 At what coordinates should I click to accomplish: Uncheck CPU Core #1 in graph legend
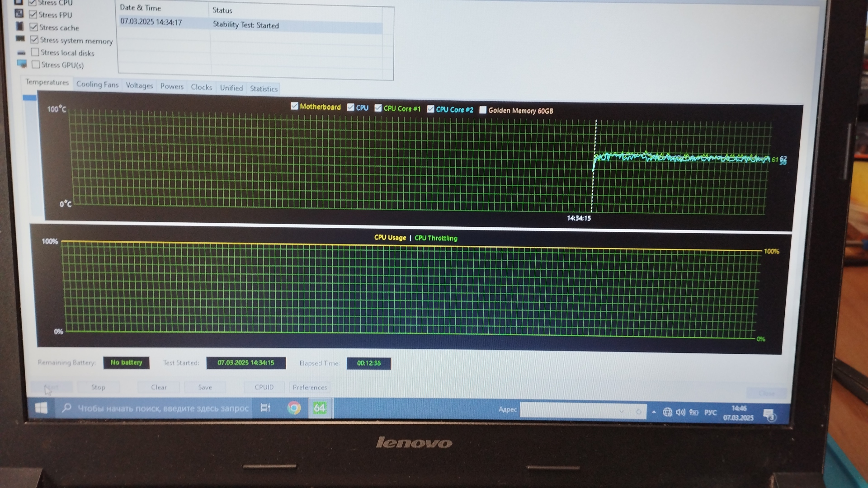[x=378, y=108]
